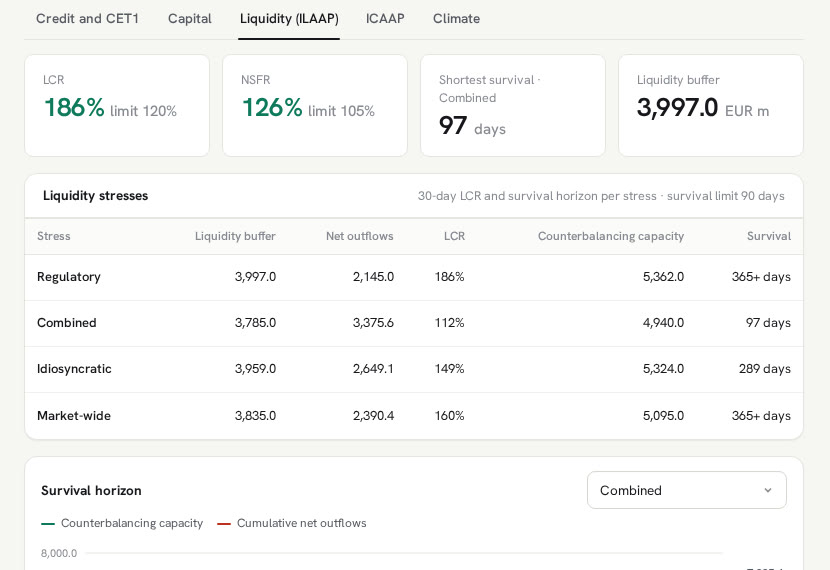Click the Market-wide counterbalancing capacity 5,095.0

[663, 415]
